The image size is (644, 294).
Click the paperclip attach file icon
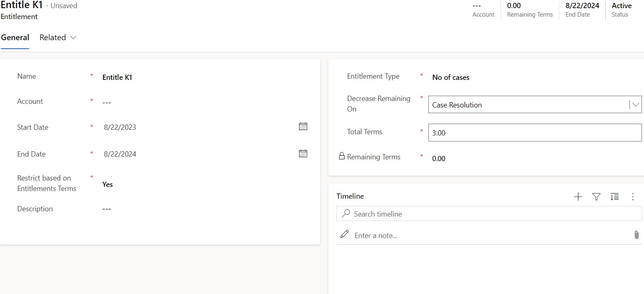pyautogui.click(x=636, y=235)
